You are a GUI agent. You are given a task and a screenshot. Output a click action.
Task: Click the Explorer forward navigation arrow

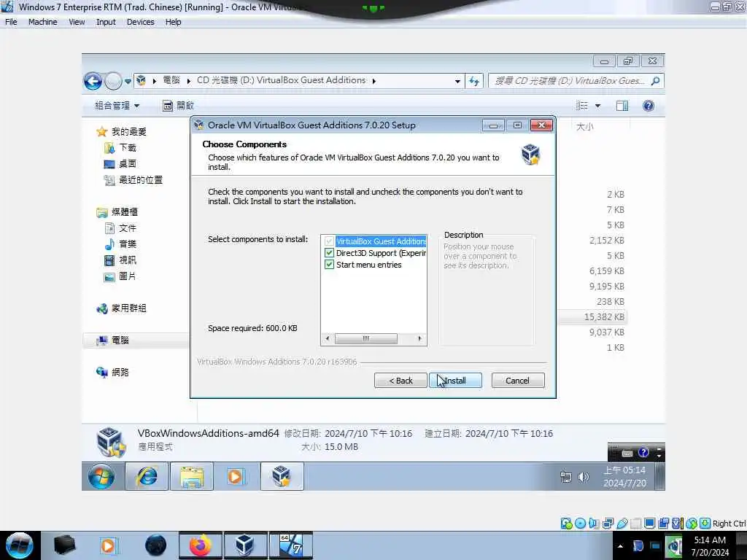click(x=113, y=82)
